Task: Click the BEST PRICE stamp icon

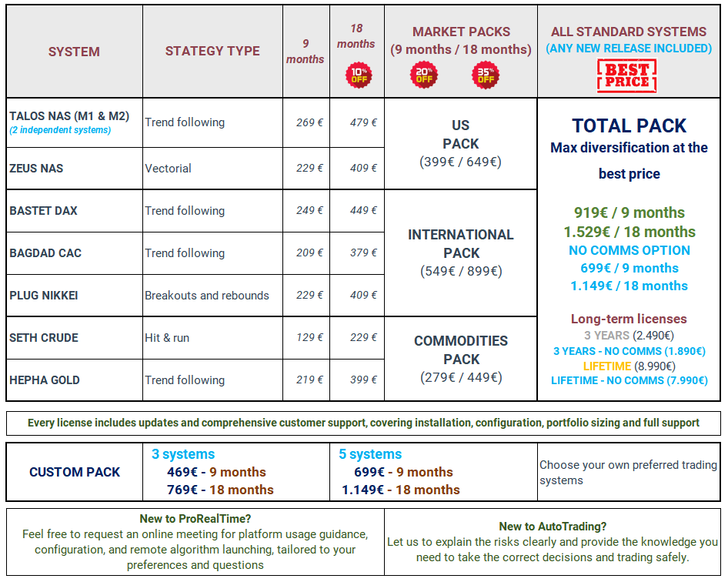Action: (627, 76)
